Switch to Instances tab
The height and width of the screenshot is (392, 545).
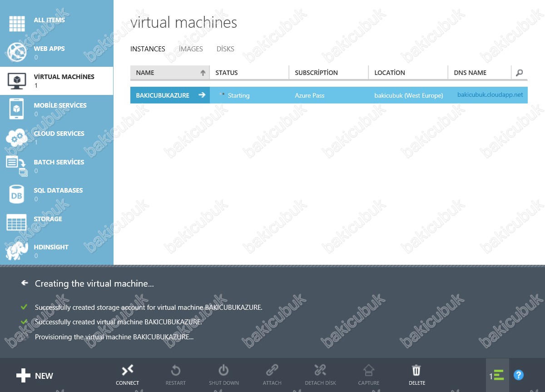(148, 49)
